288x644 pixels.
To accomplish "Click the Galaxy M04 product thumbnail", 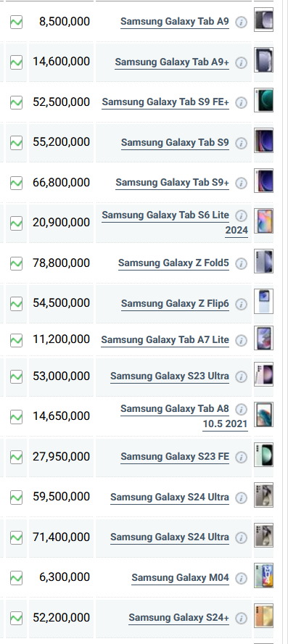I will click(x=263, y=575).
